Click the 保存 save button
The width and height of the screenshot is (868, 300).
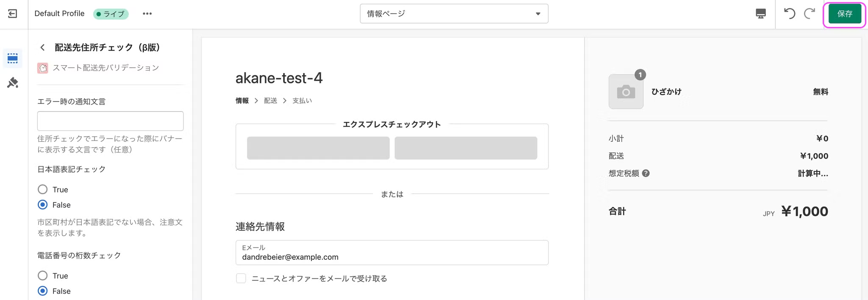coord(844,14)
